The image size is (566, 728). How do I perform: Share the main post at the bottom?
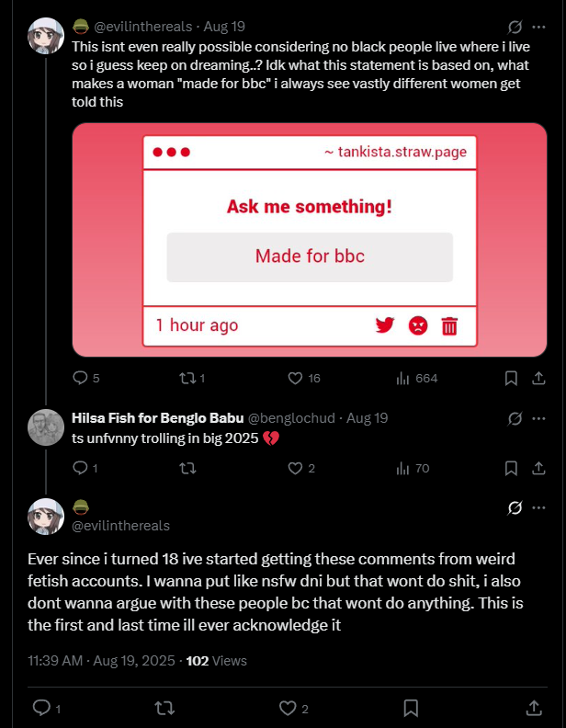click(533, 708)
